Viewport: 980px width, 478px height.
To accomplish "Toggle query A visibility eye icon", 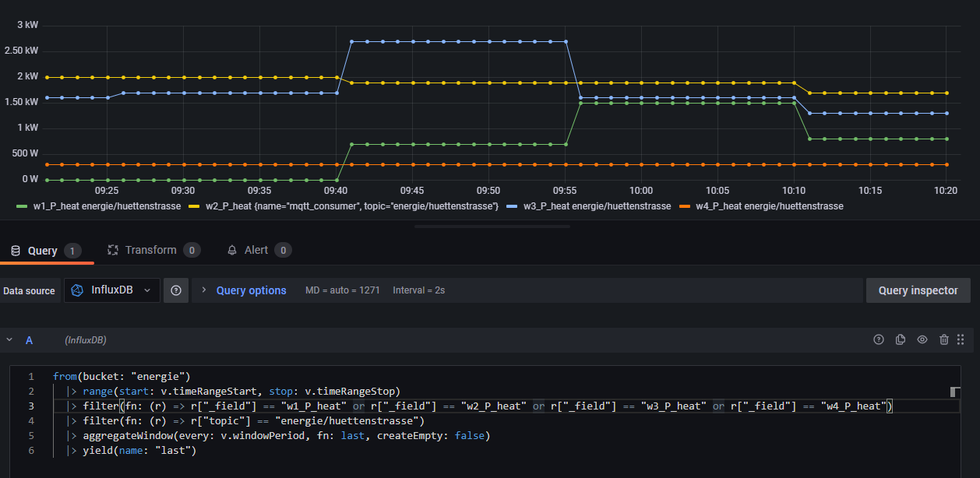I will click(x=922, y=339).
